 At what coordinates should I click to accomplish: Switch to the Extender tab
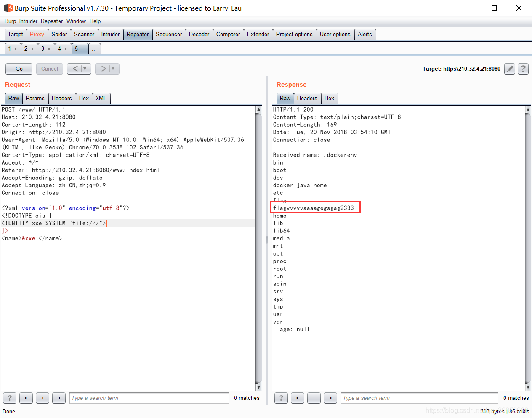[x=258, y=35]
